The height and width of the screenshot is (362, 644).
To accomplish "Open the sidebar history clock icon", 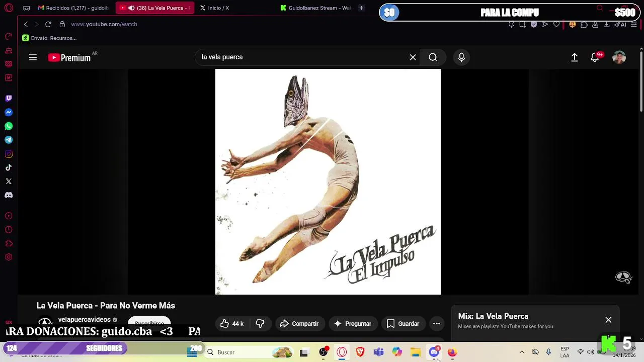I will 9,230.
